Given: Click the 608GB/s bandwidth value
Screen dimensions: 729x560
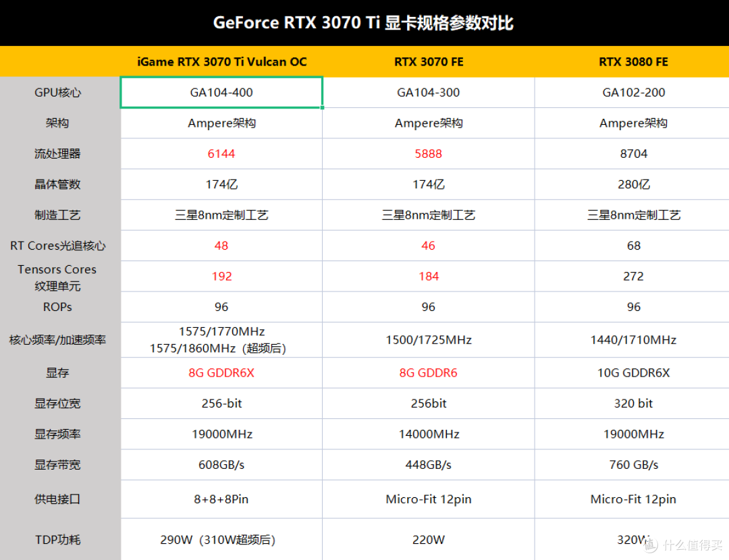Looking at the screenshot, I should 221,464.
